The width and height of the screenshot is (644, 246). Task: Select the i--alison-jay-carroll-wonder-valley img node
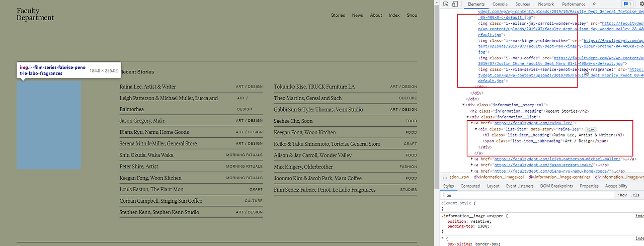[x=561, y=29]
